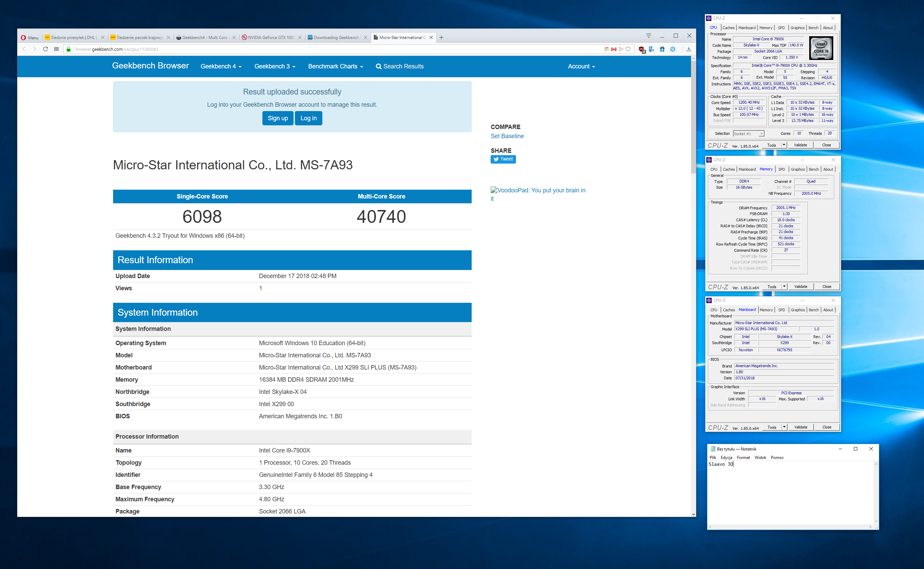This screenshot has width=924, height=569.
Task: Click the Log in button
Action: coord(308,118)
